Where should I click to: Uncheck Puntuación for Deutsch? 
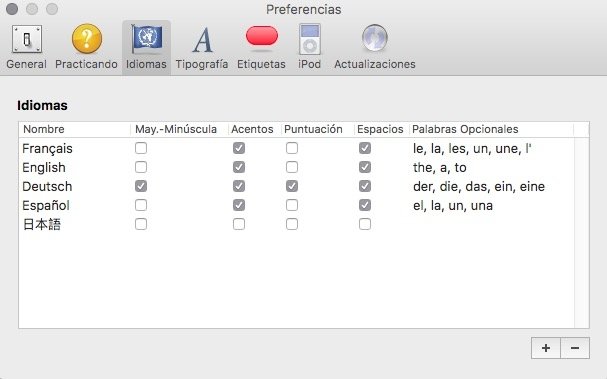(x=292, y=186)
